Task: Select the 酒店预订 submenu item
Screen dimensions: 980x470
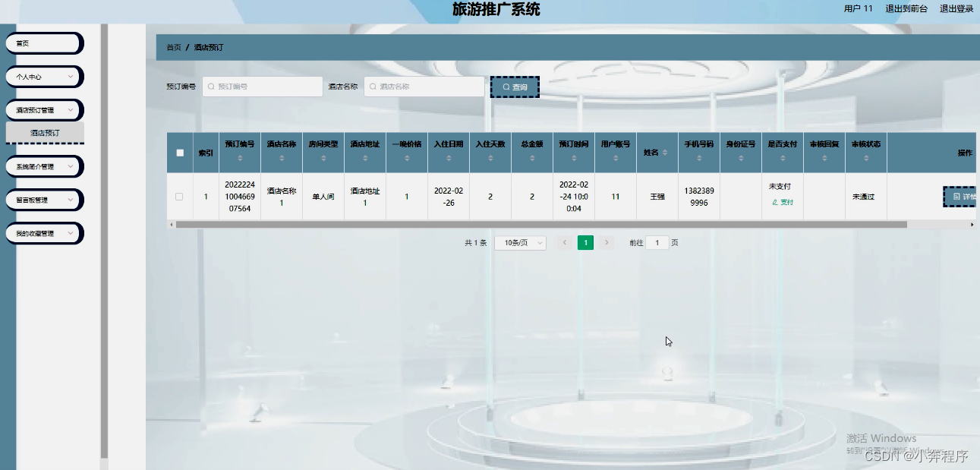Action: pyautogui.click(x=45, y=133)
